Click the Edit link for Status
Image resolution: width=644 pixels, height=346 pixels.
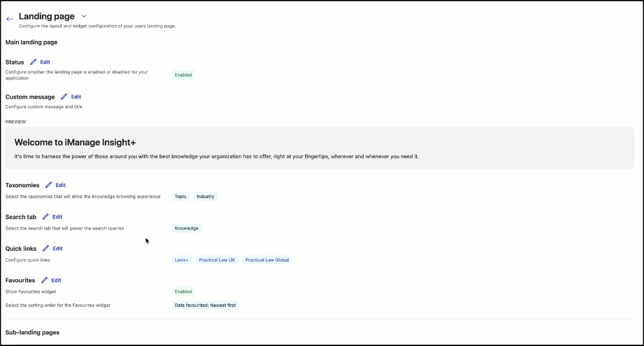[45, 62]
